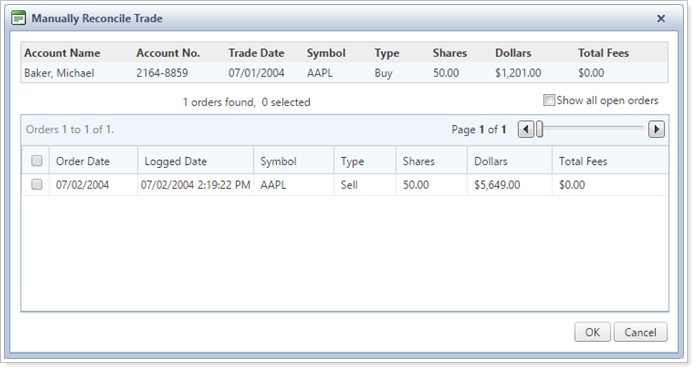
Task: Confirm with the OK button
Action: click(x=592, y=332)
